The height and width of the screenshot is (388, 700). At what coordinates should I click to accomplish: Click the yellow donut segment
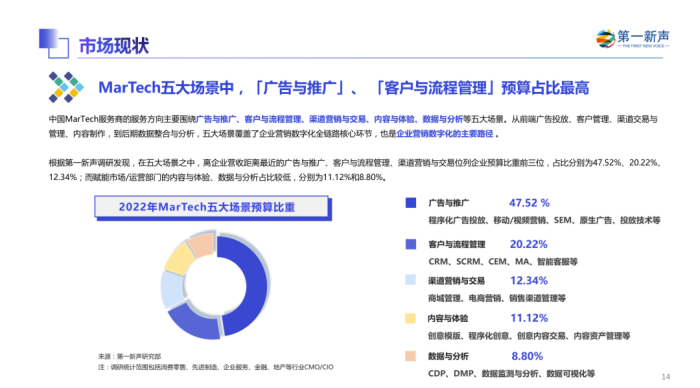pos(179,258)
